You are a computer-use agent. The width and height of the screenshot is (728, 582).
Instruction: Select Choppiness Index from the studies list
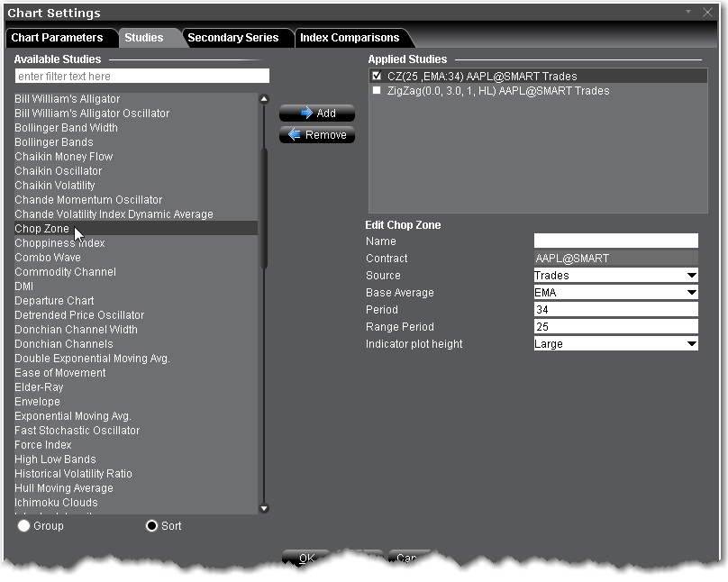[x=59, y=243]
